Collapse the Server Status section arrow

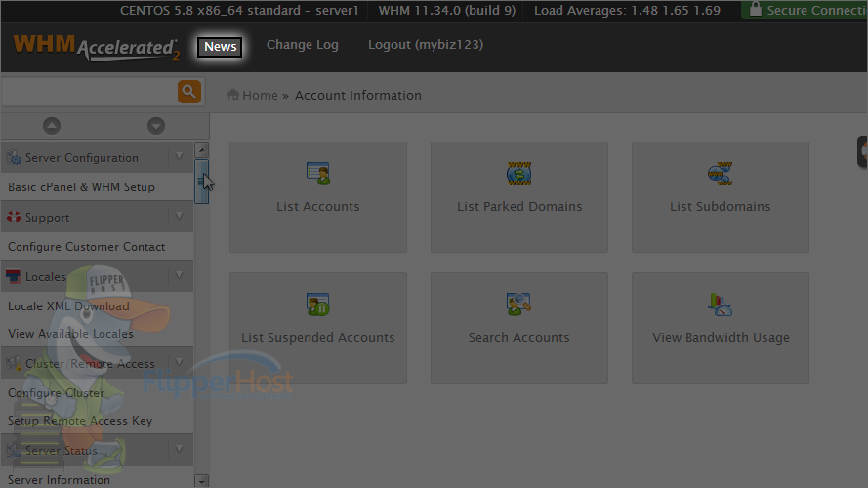[179, 449]
